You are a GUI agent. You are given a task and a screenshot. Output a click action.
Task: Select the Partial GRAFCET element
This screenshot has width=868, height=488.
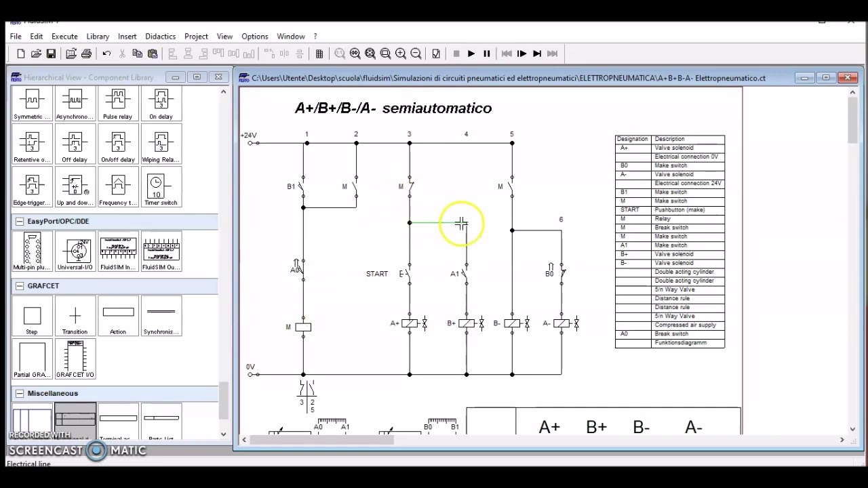pos(32,360)
